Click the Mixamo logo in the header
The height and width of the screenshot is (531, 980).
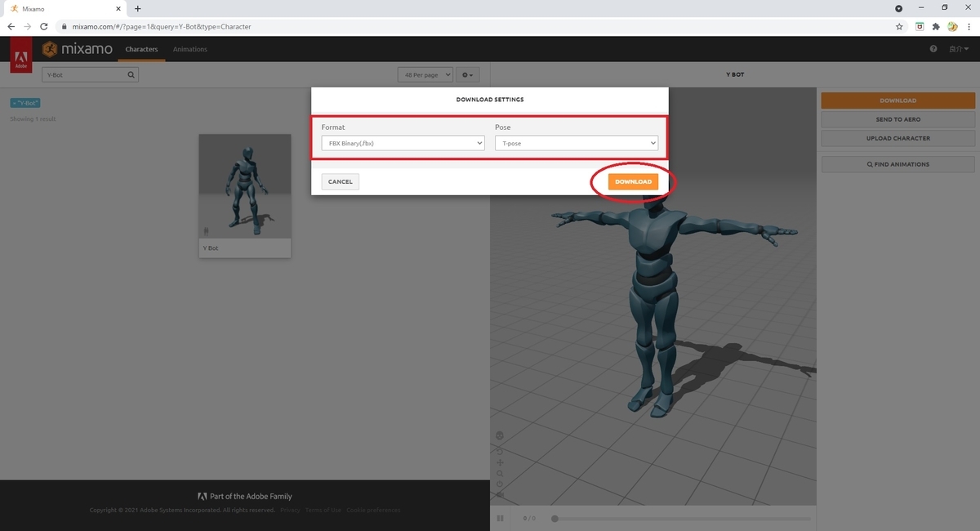(78, 49)
